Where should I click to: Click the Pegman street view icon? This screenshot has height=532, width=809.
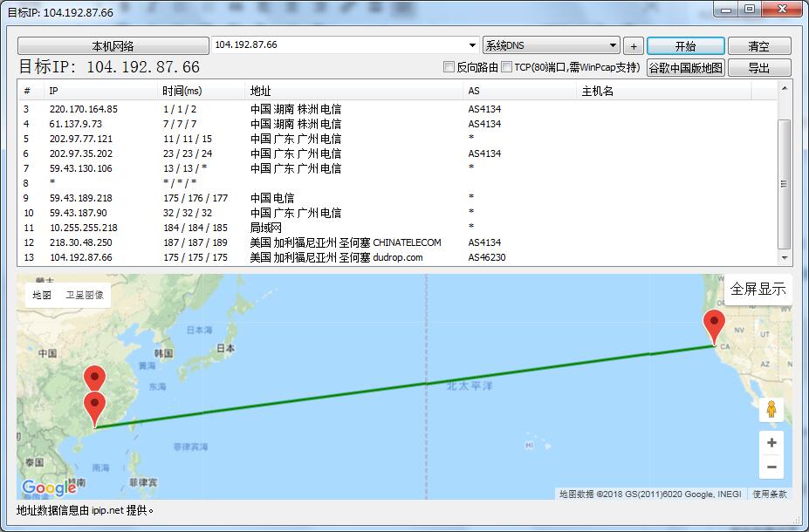[x=771, y=407]
